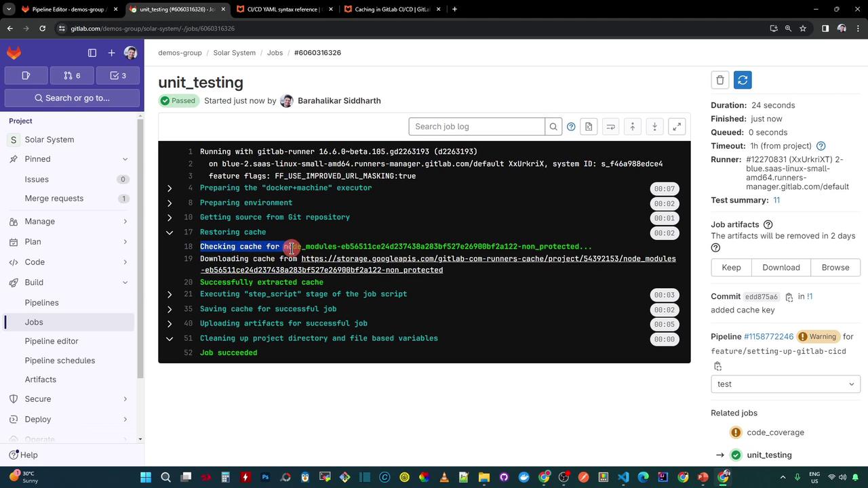This screenshot has height=488, width=868.
Task: Show the complete raw job log
Action: [x=589, y=127]
